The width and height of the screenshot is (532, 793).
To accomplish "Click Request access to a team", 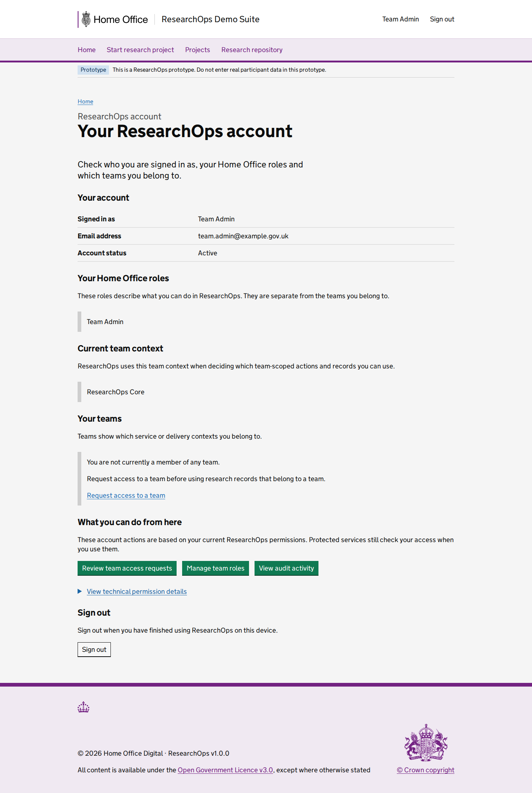I will pyautogui.click(x=126, y=495).
